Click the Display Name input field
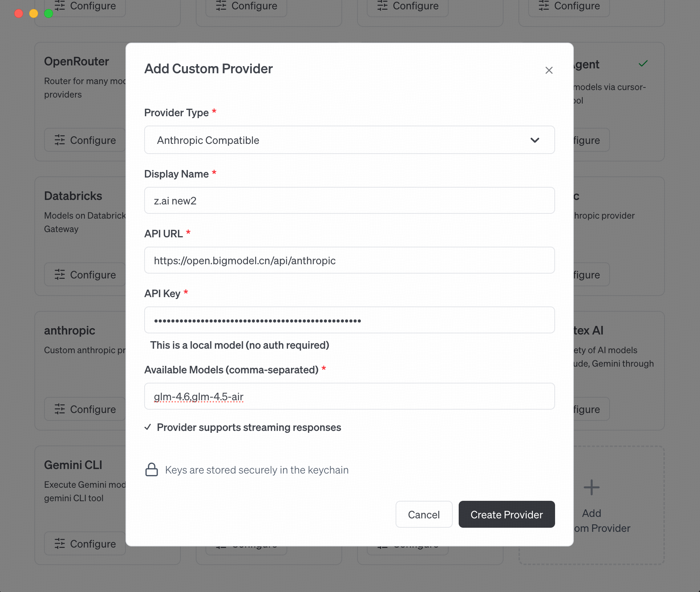700x592 pixels. click(x=349, y=201)
